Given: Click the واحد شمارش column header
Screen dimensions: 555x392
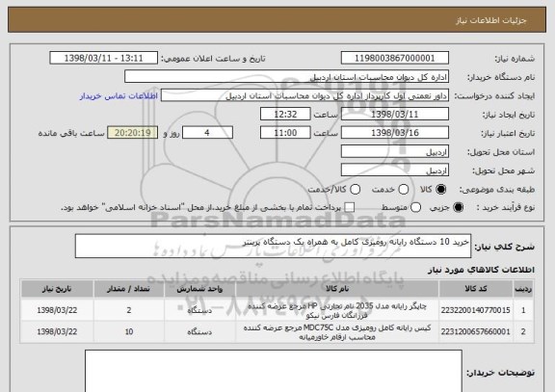Looking at the screenshot, I should 199,289.
